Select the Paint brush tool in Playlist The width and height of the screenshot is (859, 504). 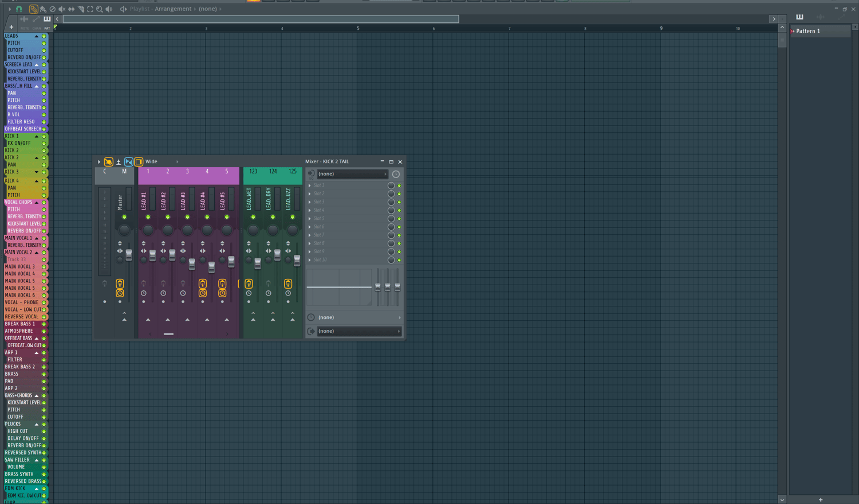(x=43, y=9)
